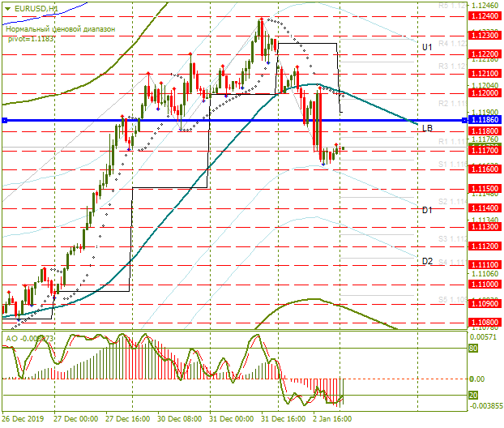Select the 80 level tag in the oscillator
Screen dimensions: 504x428
pyautogui.click(x=473, y=349)
